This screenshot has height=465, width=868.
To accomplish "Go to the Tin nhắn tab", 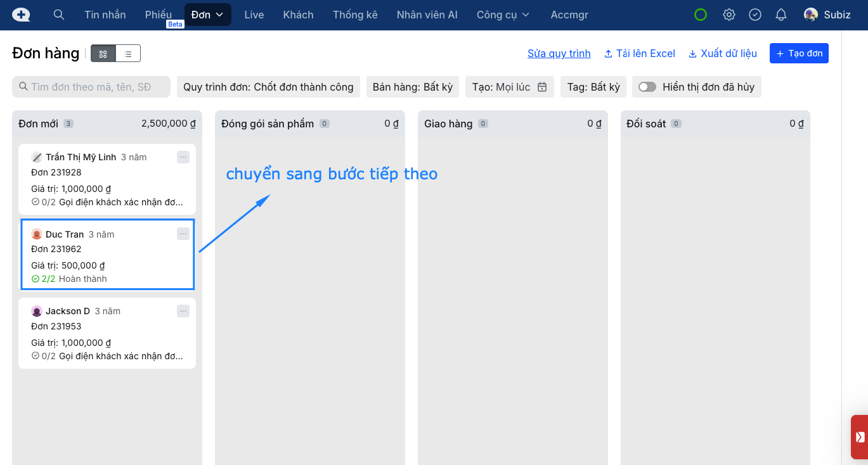I will tap(105, 15).
